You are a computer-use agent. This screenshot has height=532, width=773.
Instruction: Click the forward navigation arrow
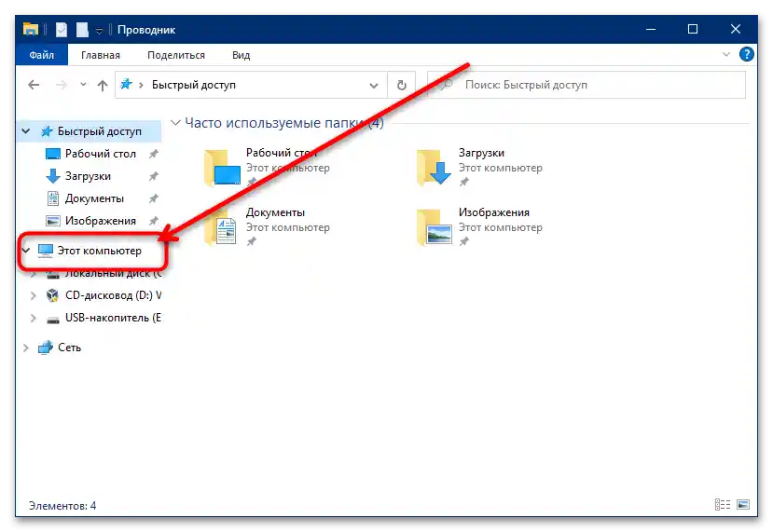pos(62,85)
